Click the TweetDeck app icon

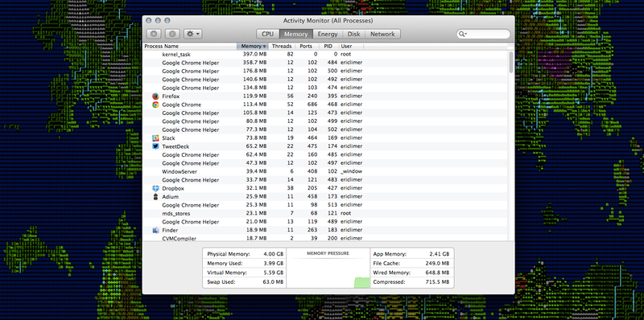pyautogui.click(x=155, y=146)
